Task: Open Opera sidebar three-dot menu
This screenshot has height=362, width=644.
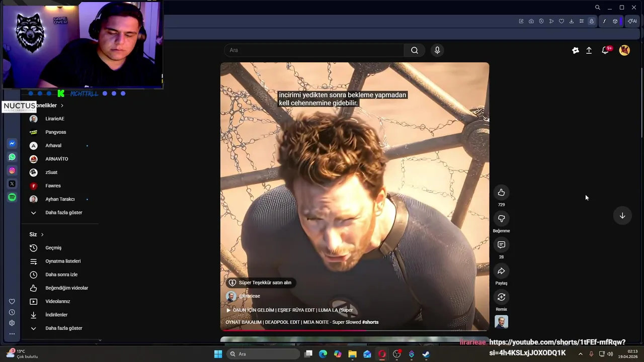Action: click(x=12, y=334)
